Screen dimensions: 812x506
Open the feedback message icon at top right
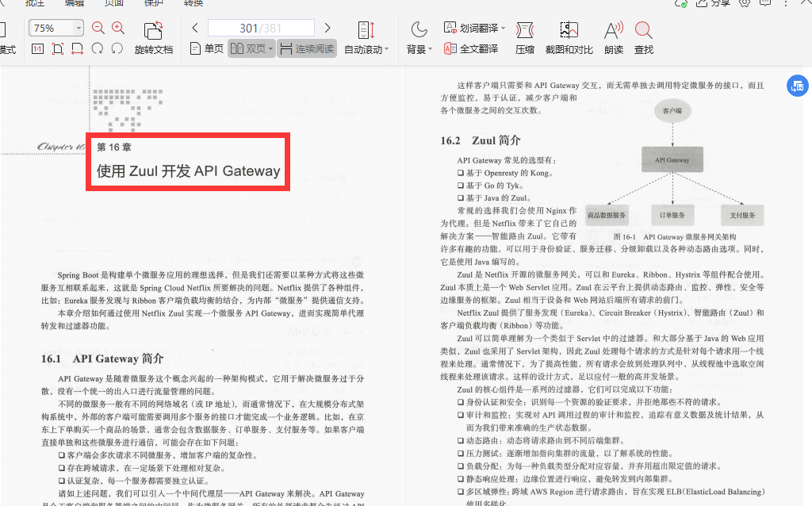pos(765,3)
